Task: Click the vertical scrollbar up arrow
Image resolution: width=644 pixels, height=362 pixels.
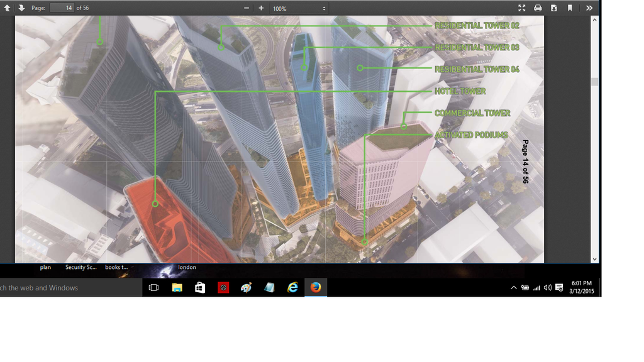Action: [594, 20]
